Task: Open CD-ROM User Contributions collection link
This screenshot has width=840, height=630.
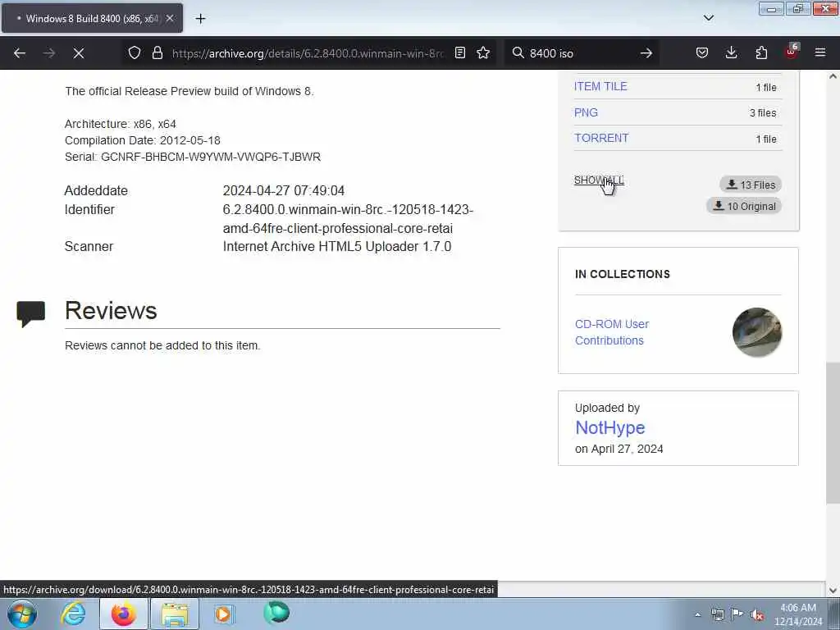Action: (612, 332)
